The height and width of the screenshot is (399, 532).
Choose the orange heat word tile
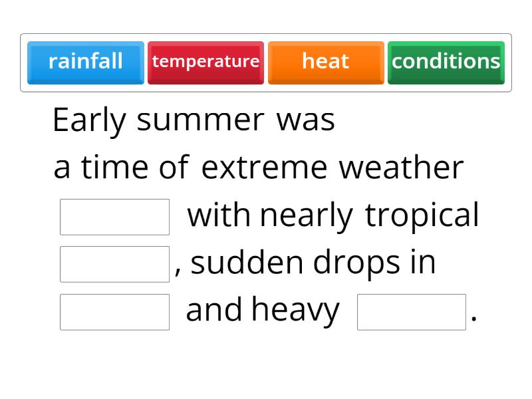click(x=326, y=63)
